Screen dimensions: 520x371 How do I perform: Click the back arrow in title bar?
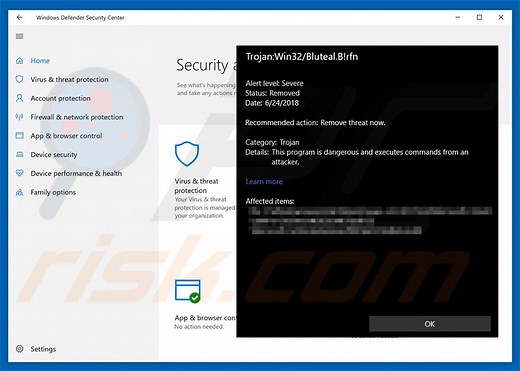click(x=20, y=17)
